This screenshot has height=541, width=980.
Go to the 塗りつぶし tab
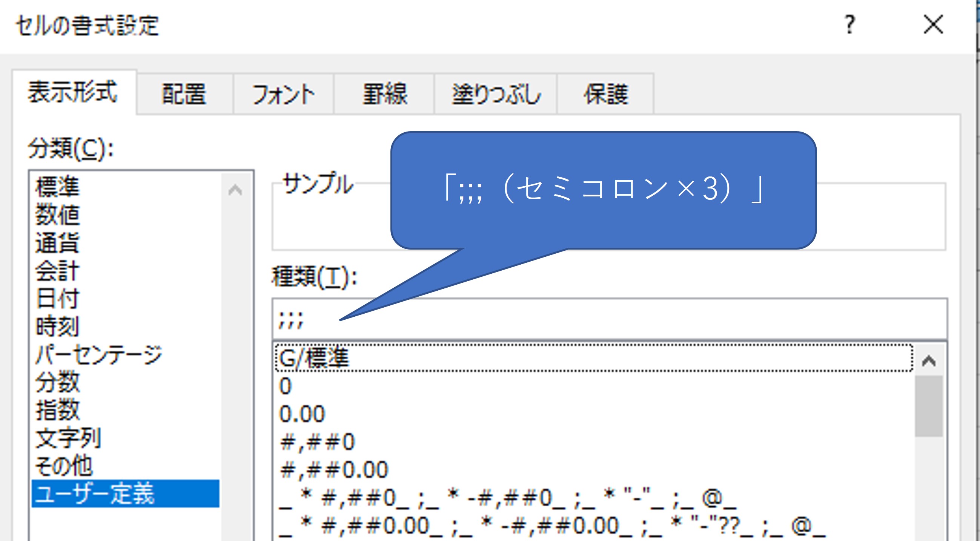point(496,94)
